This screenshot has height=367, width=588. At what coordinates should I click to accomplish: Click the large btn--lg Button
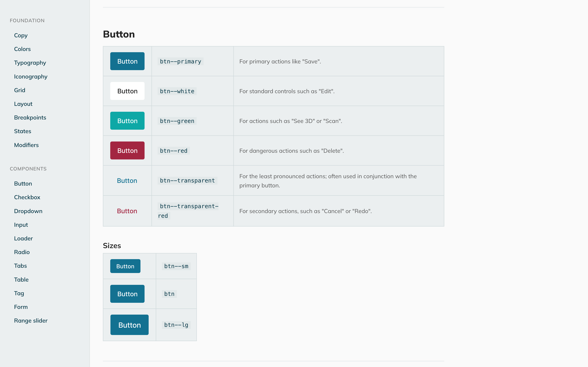click(x=129, y=325)
